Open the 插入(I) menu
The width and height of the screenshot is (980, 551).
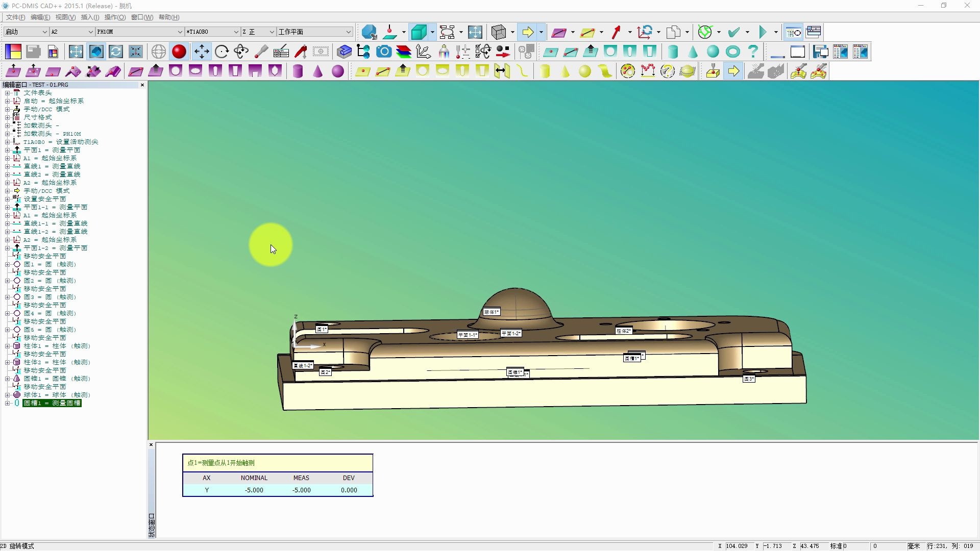coord(90,17)
